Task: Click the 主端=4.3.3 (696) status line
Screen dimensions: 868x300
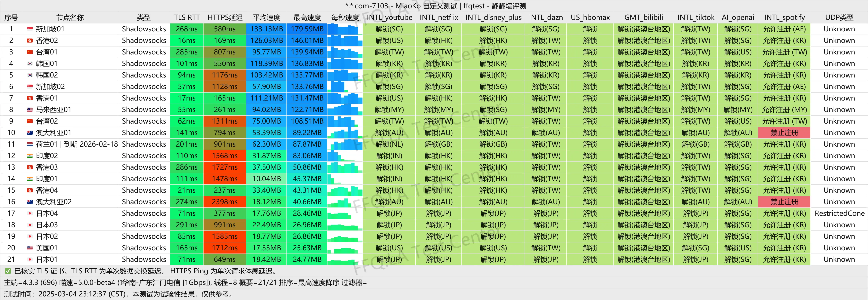Action: [x=185, y=283]
